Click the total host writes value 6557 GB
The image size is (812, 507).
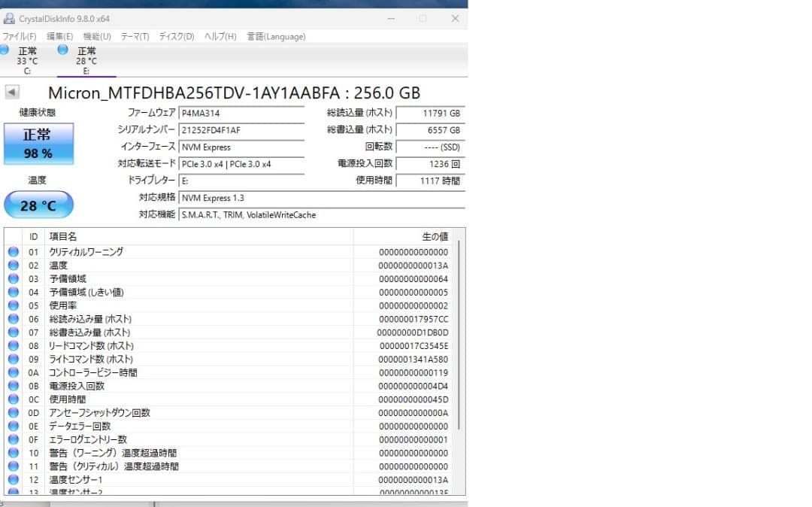pos(430,130)
